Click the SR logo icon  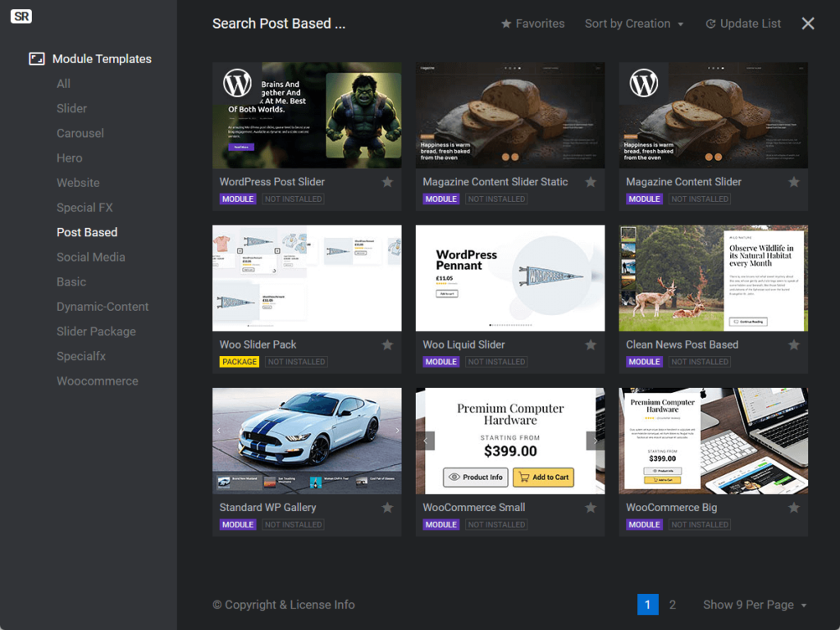21,16
